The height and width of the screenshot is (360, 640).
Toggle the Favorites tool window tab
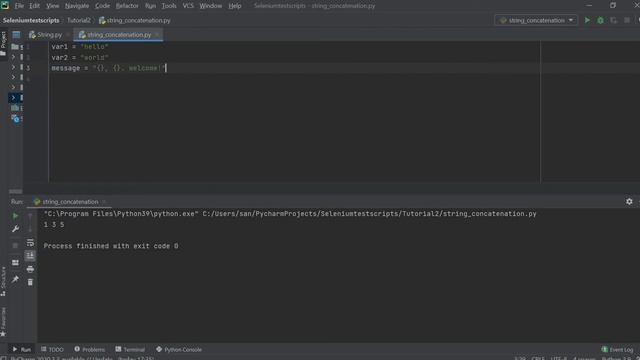[3, 322]
